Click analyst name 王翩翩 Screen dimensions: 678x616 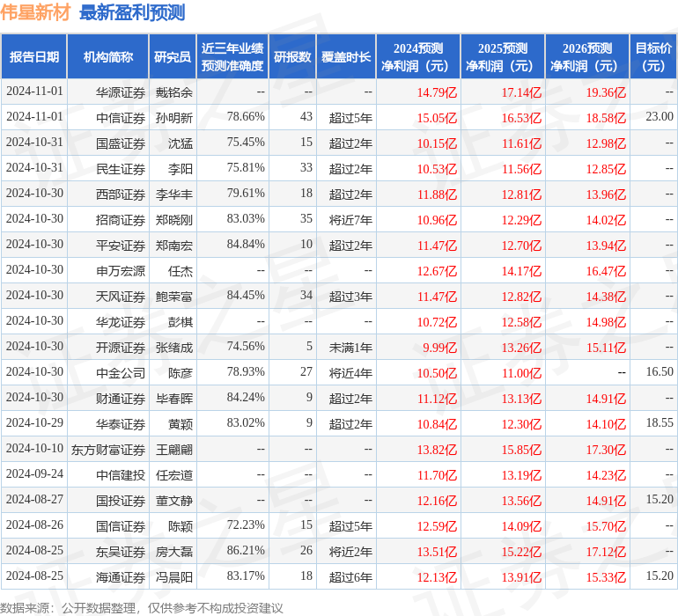(x=174, y=450)
